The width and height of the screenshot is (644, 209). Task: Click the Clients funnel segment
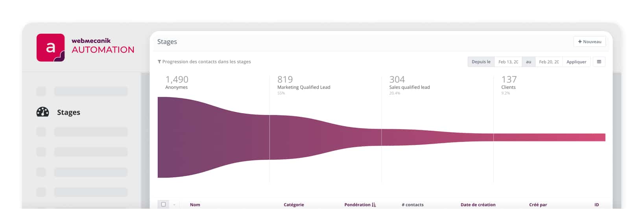click(549, 137)
